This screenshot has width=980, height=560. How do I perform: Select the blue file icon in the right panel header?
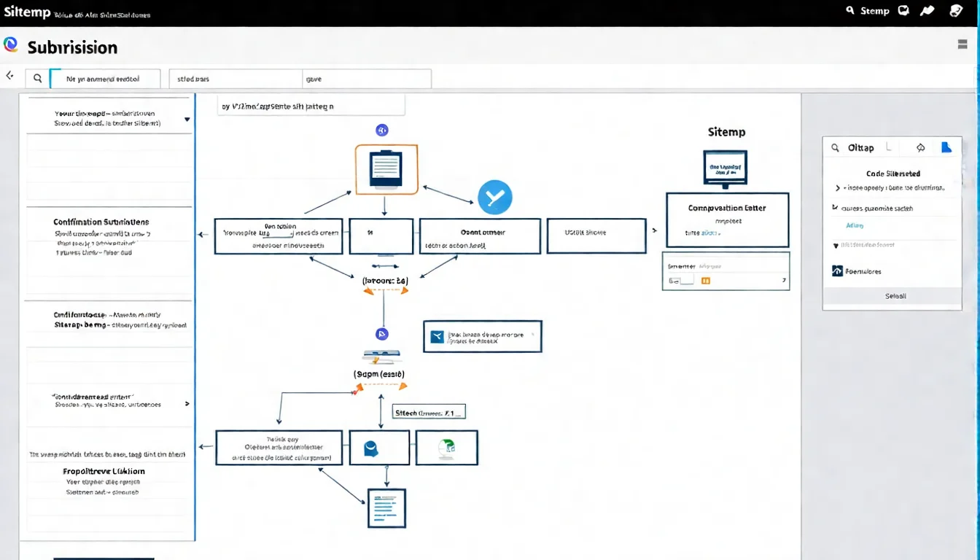pyautogui.click(x=946, y=147)
